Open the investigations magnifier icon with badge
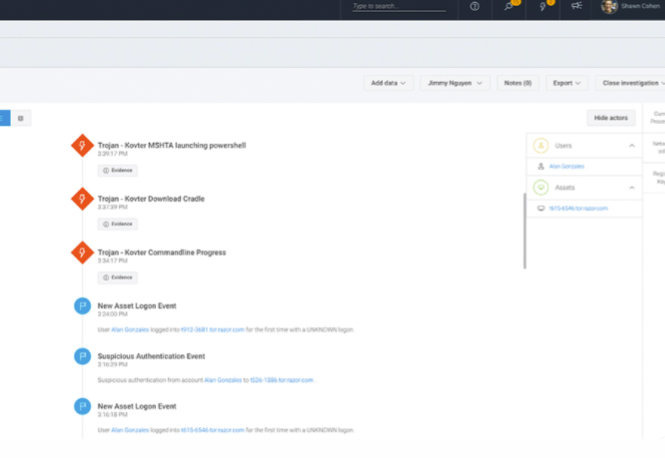 pos(509,6)
